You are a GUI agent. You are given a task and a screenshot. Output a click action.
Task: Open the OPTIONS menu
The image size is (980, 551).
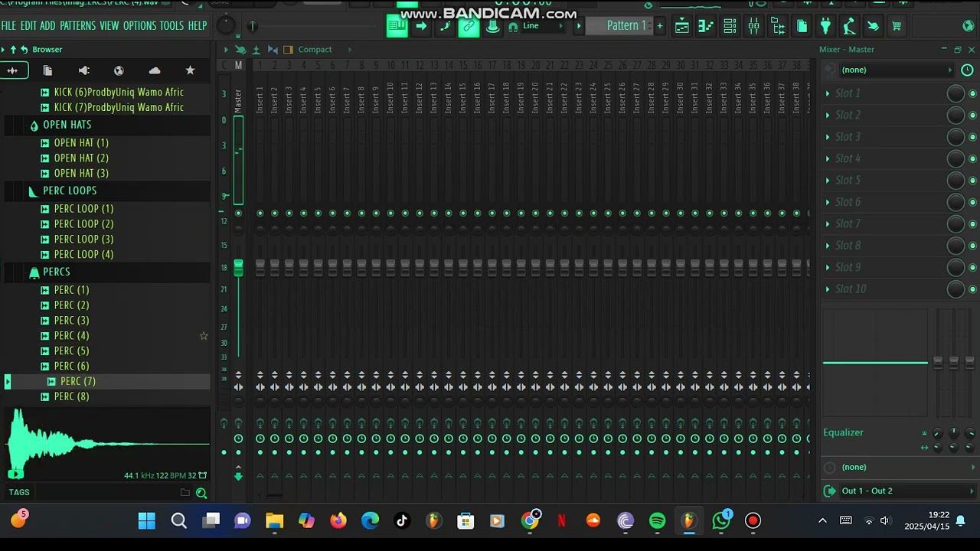click(x=140, y=26)
